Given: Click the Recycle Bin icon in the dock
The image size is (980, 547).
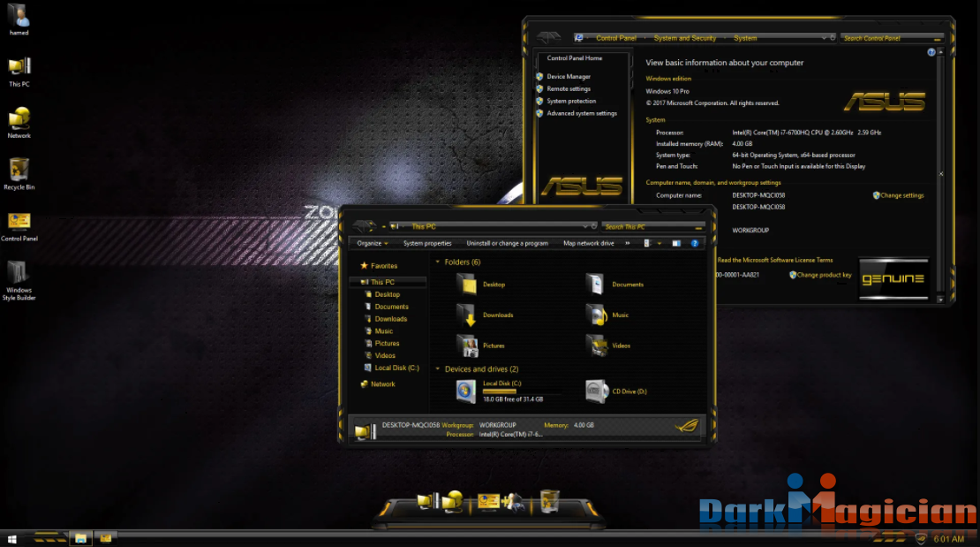Looking at the screenshot, I should click(549, 501).
